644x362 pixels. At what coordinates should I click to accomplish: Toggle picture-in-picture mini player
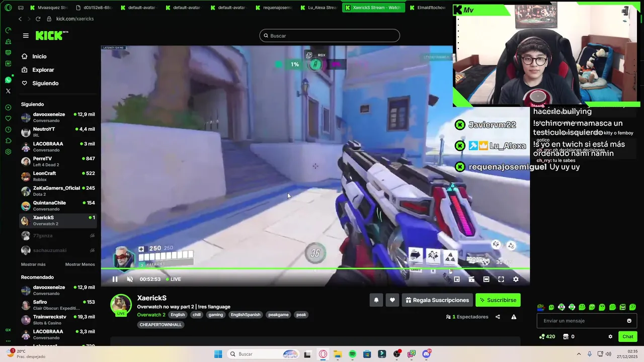pyautogui.click(x=457, y=279)
